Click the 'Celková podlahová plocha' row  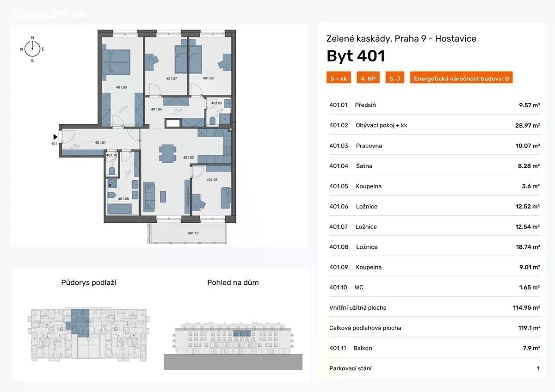pos(434,328)
